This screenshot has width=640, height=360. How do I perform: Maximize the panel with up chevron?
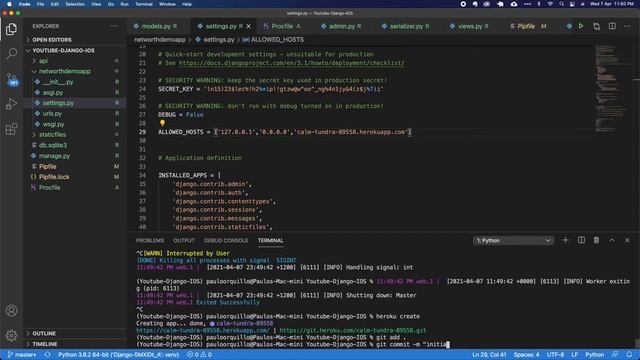pos(612,240)
